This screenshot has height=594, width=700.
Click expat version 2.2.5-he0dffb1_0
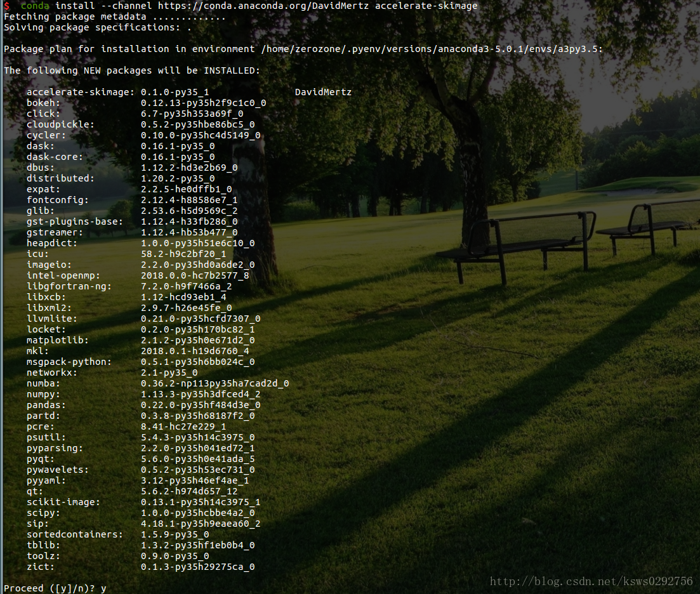186,189
